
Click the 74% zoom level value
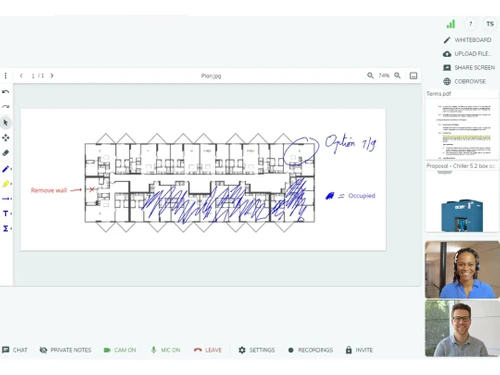384,76
